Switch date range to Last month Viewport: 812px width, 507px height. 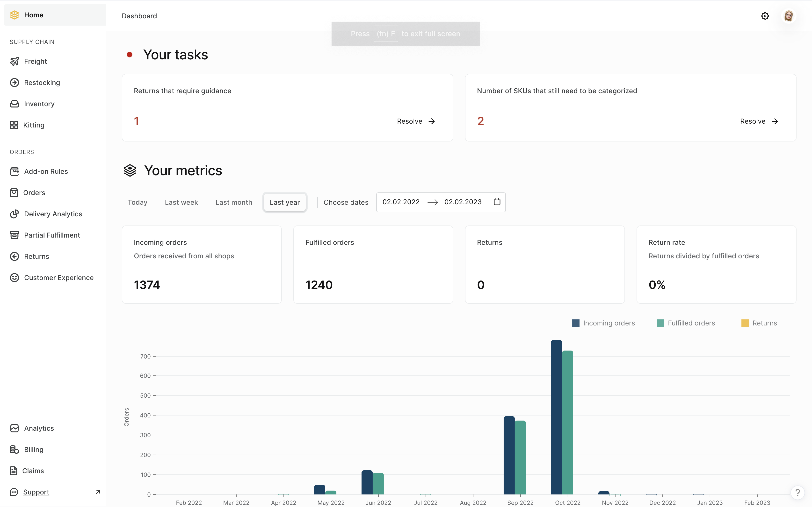(x=234, y=202)
